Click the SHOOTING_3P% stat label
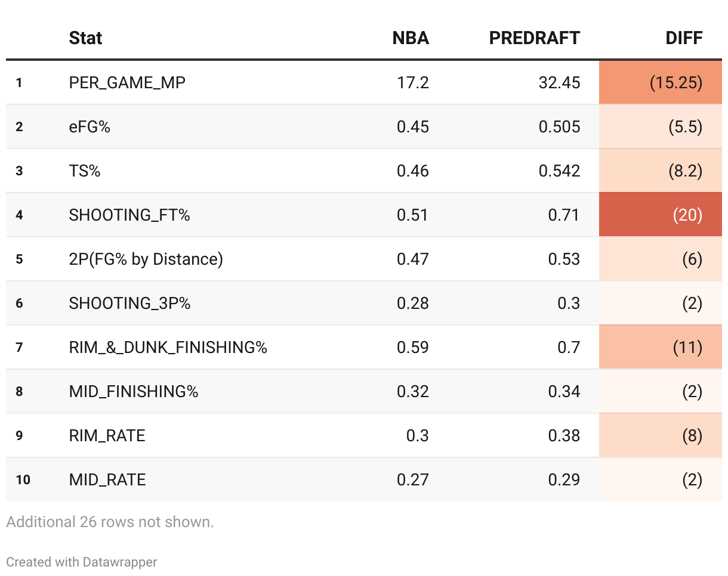This screenshot has height=576, width=728. click(x=129, y=303)
